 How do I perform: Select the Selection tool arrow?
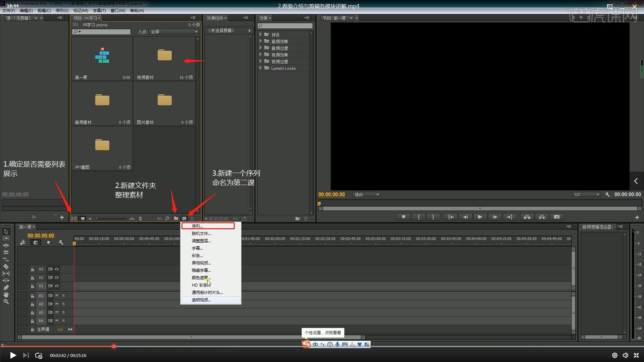(x=6, y=232)
